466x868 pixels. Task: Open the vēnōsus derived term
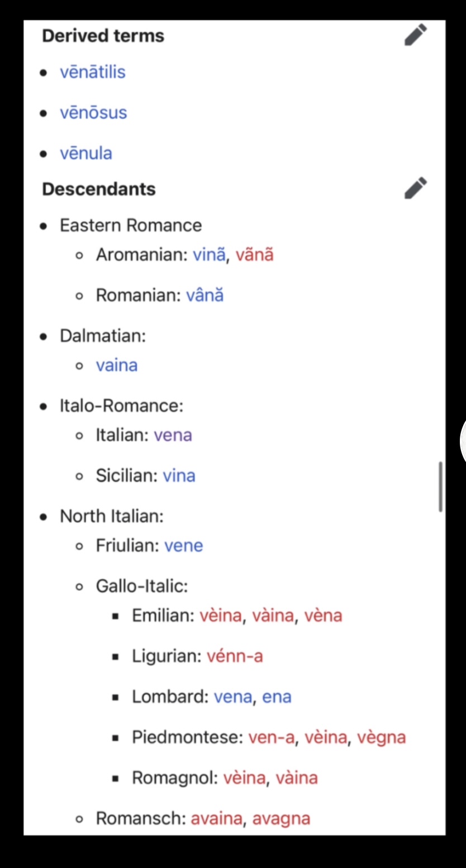click(93, 113)
